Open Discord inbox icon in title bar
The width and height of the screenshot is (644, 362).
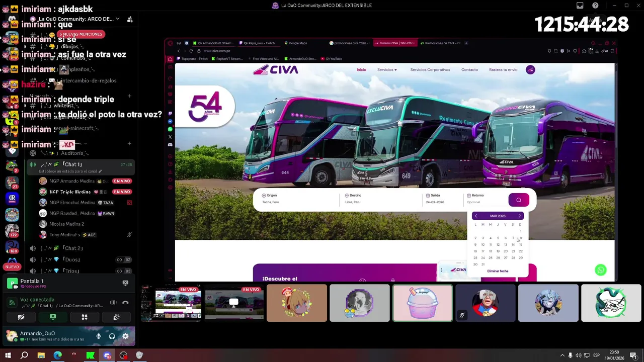(x=580, y=6)
